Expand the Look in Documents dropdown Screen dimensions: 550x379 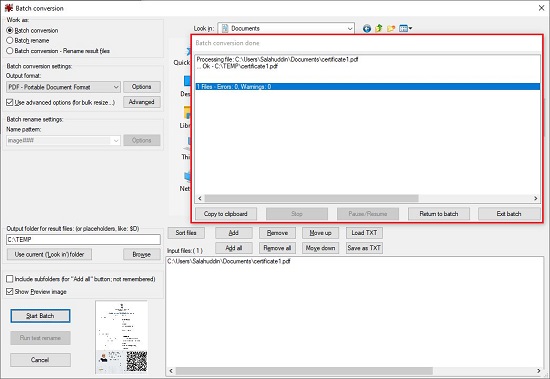tap(286, 28)
